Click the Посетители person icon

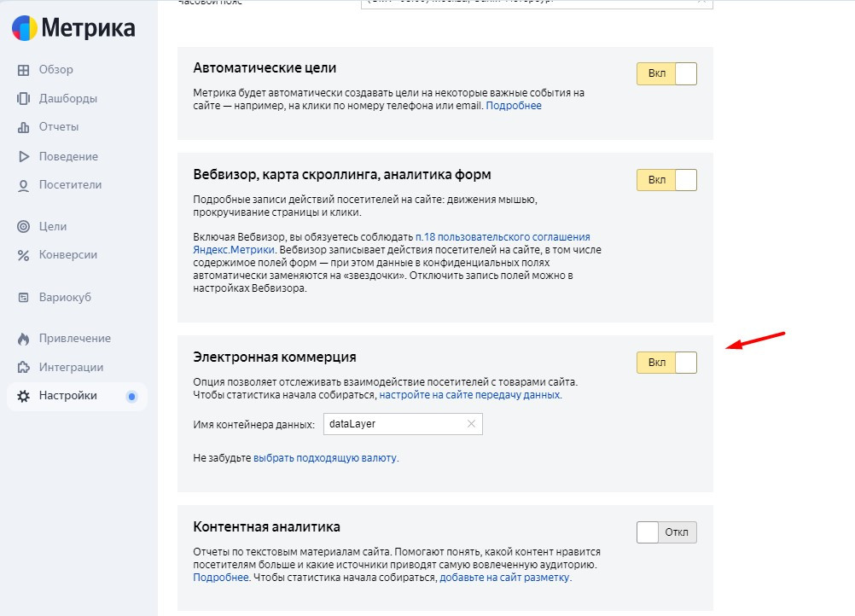(23, 185)
